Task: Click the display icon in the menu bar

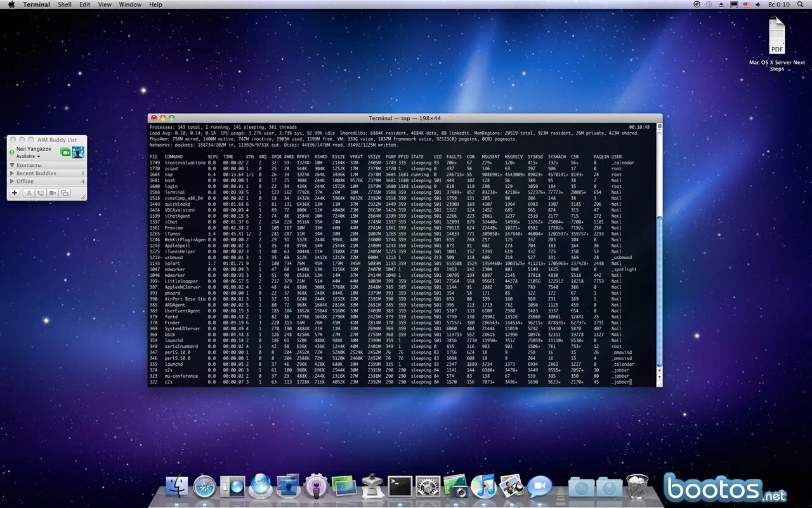Action: (734, 4)
